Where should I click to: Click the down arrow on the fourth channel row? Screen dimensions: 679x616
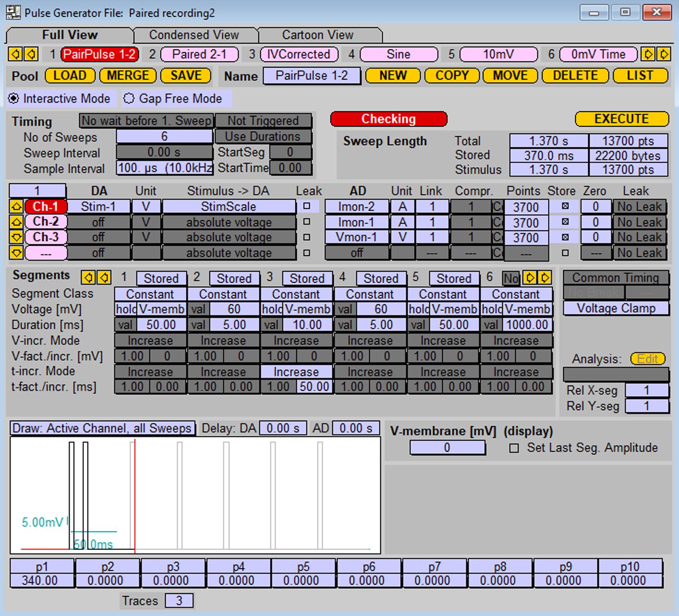(x=16, y=253)
